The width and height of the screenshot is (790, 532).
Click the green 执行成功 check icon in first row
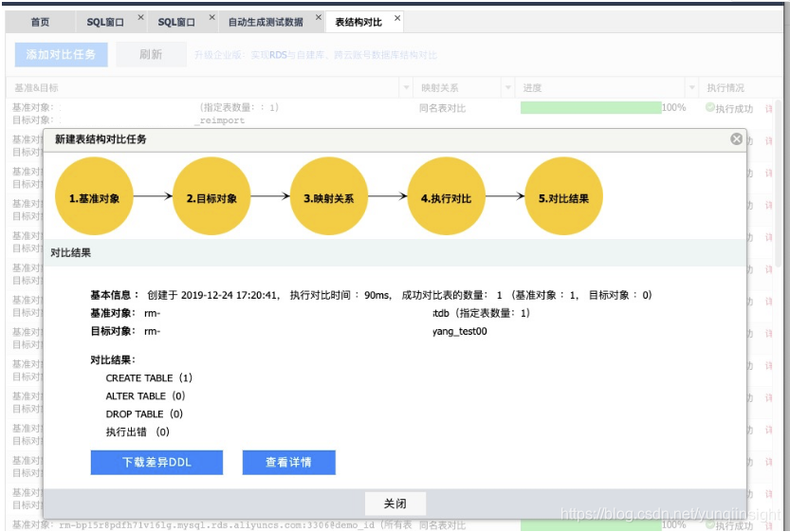click(x=710, y=107)
